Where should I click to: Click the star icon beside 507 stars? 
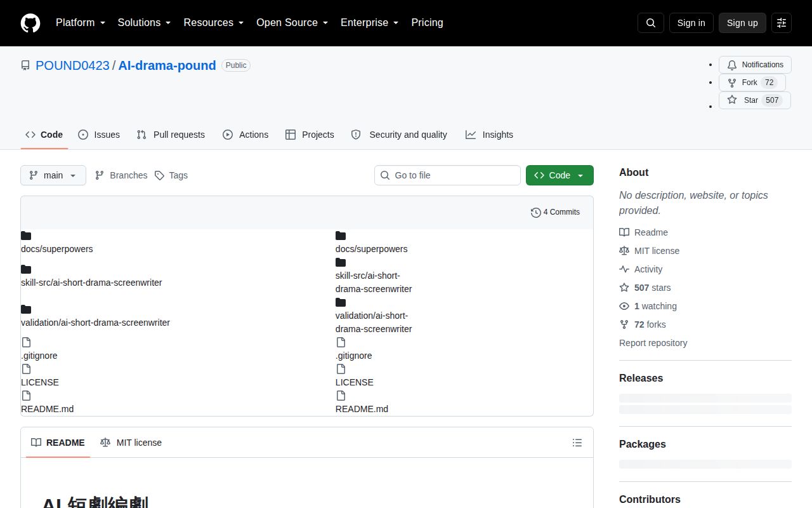pyautogui.click(x=624, y=288)
